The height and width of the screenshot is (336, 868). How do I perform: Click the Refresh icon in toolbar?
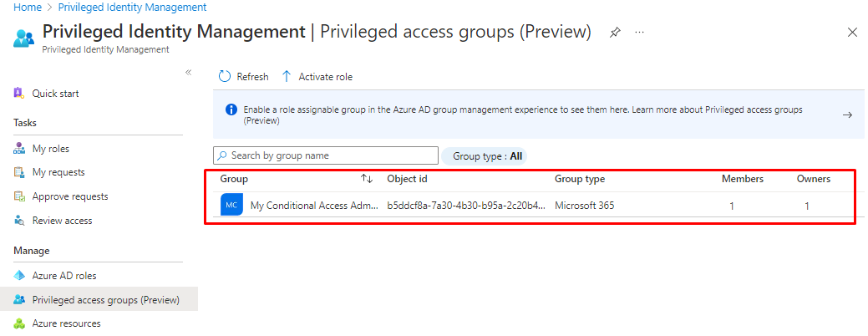[x=224, y=76]
